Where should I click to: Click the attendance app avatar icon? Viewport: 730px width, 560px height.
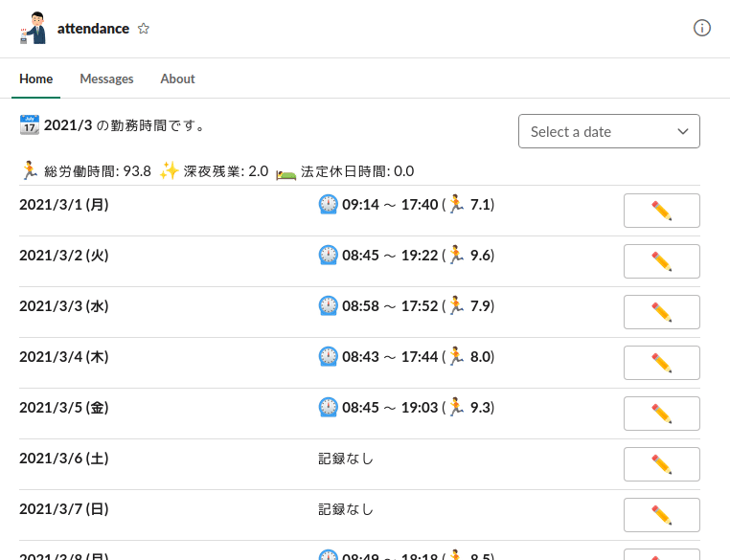[x=33, y=29]
